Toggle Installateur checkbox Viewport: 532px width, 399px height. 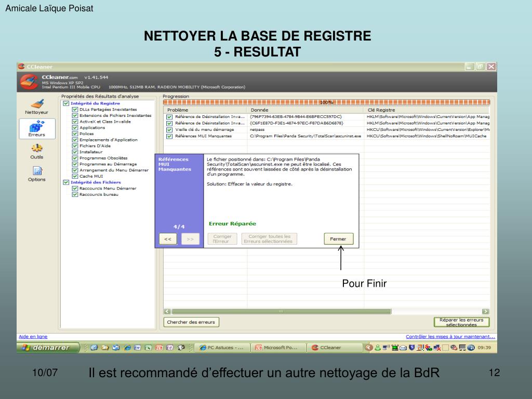click(75, 152)
